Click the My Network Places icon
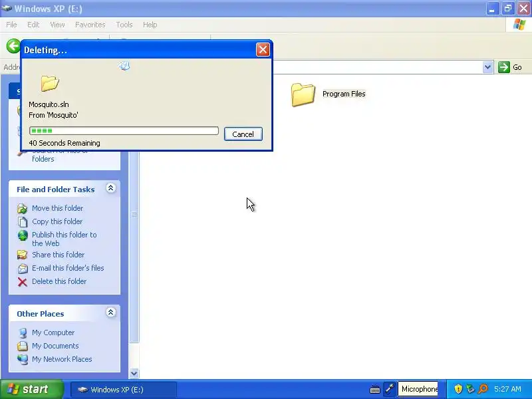 coord(23,359)
